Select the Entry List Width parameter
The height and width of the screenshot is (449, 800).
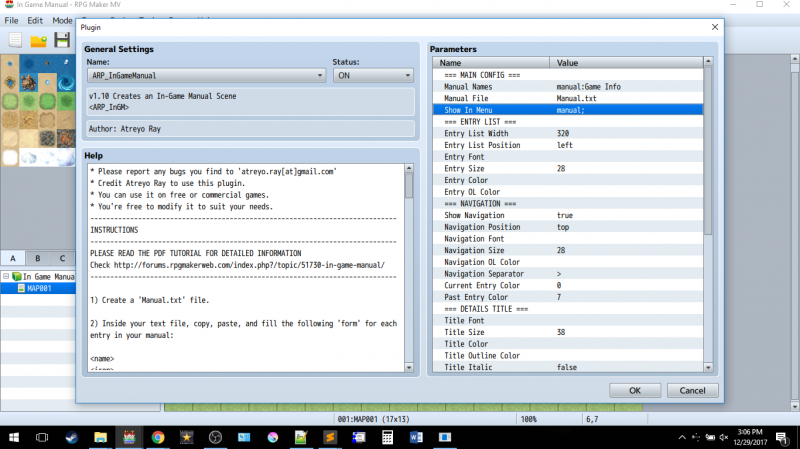568,133
